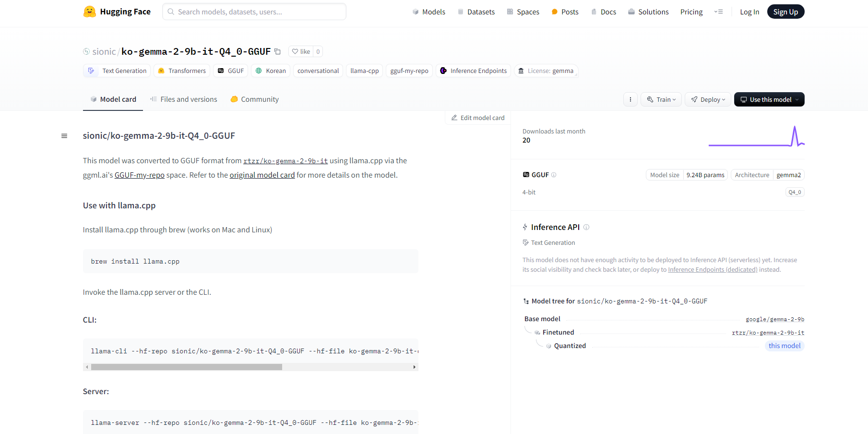Open Solutions in top navigation
Image resolution: width=868 pixels, height=434 pixels.
click(x=648, y=12)
